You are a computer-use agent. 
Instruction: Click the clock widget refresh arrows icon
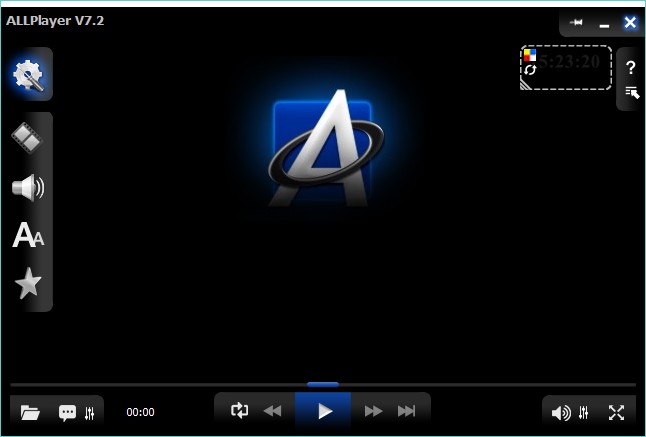pos(530,70)
